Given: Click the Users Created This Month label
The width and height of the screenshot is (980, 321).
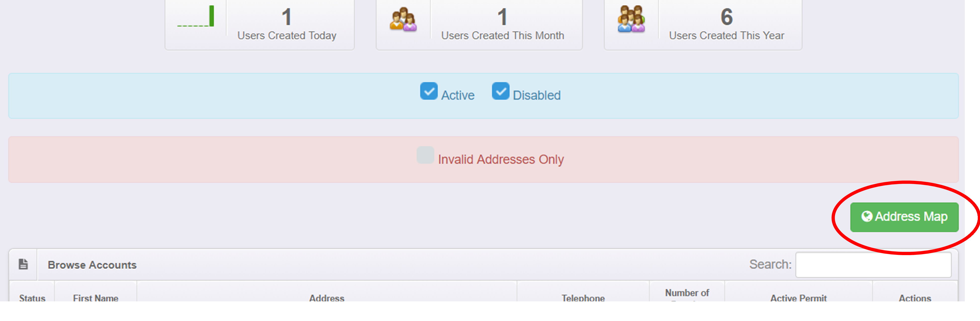Looking at the screenshot, I should click(502, 35).
